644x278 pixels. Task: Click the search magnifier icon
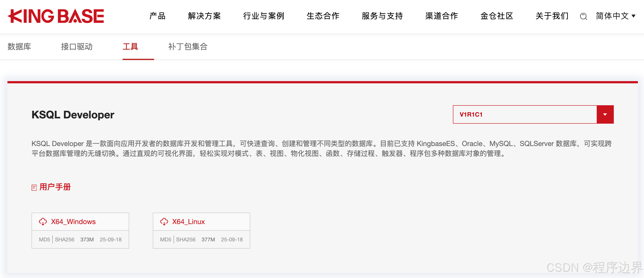584,16
